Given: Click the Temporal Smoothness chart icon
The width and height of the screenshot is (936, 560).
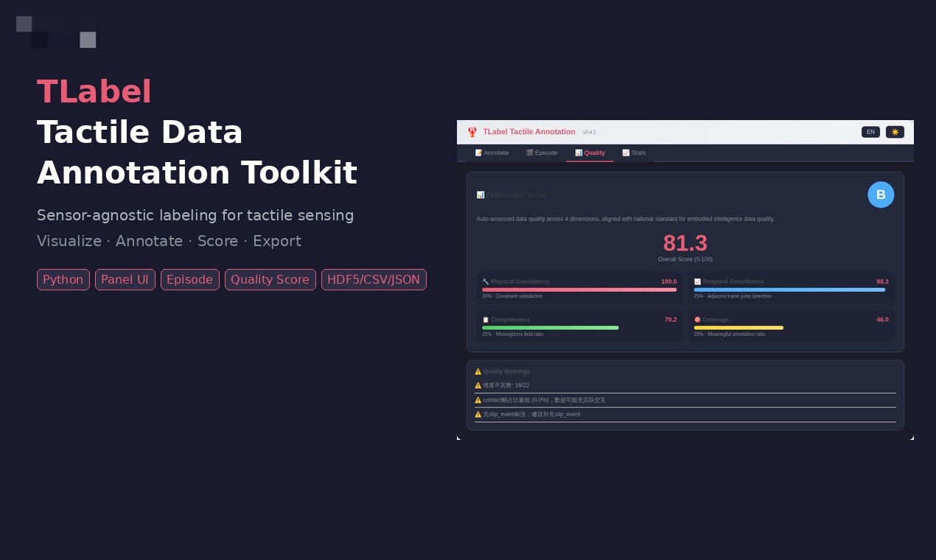Looking at the screenshot, I should (x=697, y=281).
